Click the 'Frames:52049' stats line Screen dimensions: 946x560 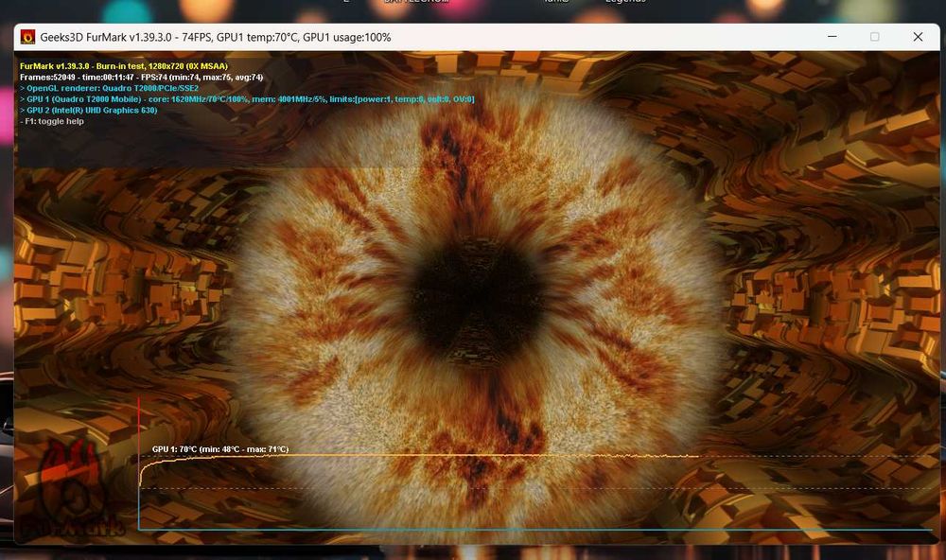(x=141, y=78)
